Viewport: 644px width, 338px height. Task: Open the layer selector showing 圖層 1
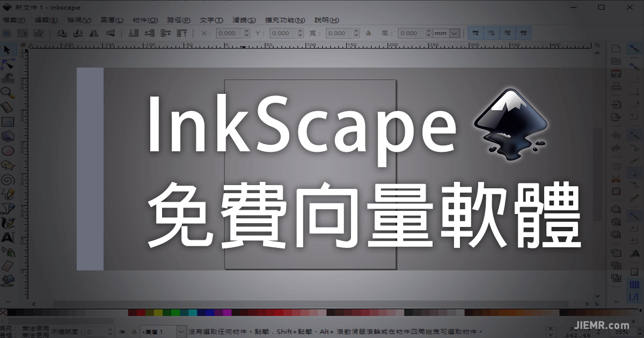pos(161,331)
